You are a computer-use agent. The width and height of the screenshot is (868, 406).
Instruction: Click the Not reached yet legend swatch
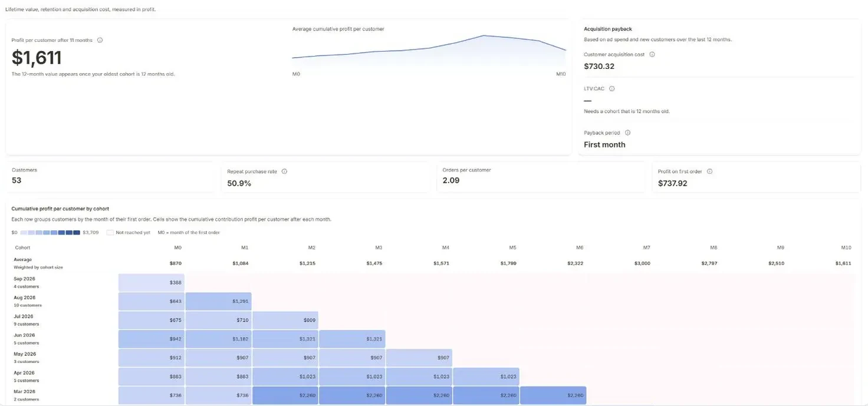(x=110, y=233)
